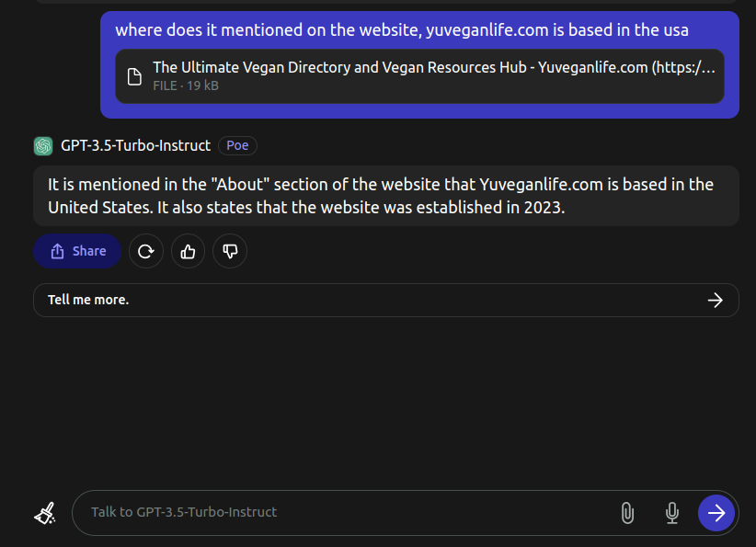
Task: Attach a file with the paperclip icon
Action: point(627,513)
